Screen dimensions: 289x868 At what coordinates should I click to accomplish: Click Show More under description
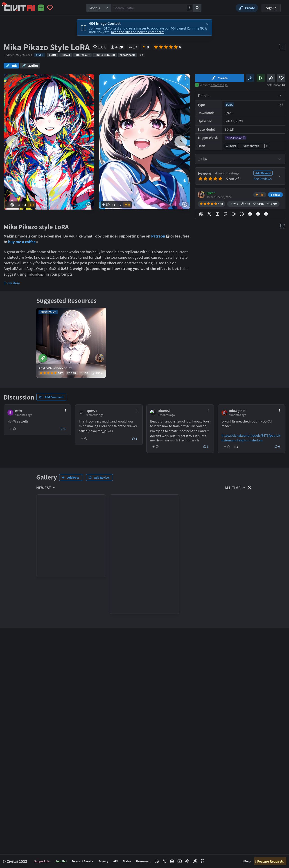[x=12, y=283]
